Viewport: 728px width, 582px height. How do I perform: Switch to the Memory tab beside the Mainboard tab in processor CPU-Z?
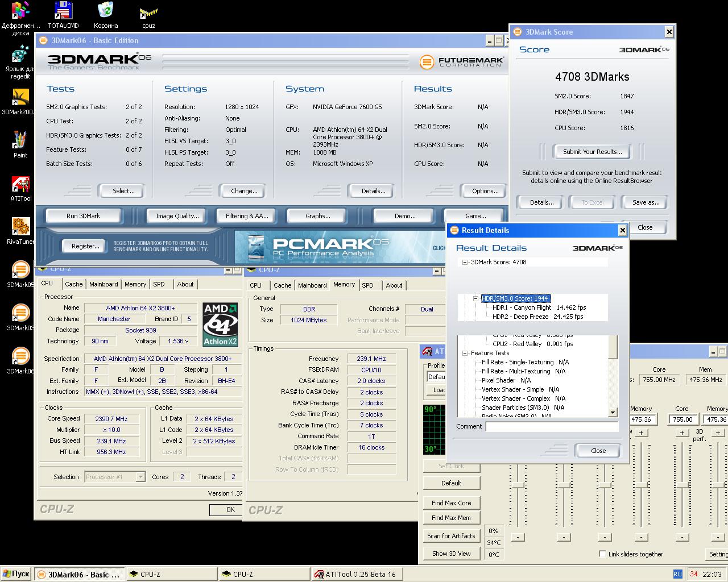135,284
